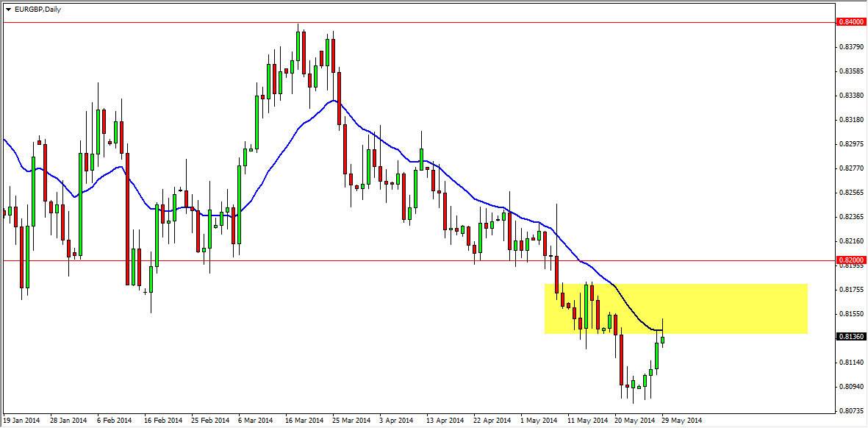The width and height of the screenshot is (868, 428).
Task: Select the long red candle near 6 Feb 2014
Action: pos(126,217)
